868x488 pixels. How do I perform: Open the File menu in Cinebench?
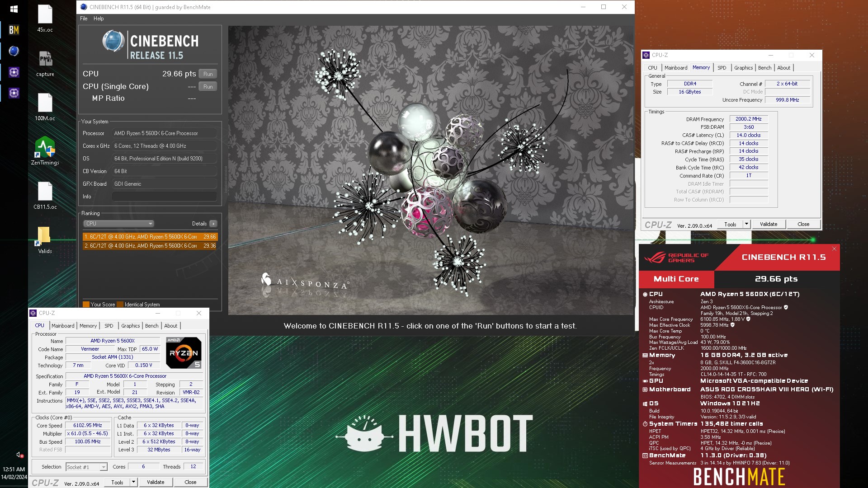coord(84,19)
